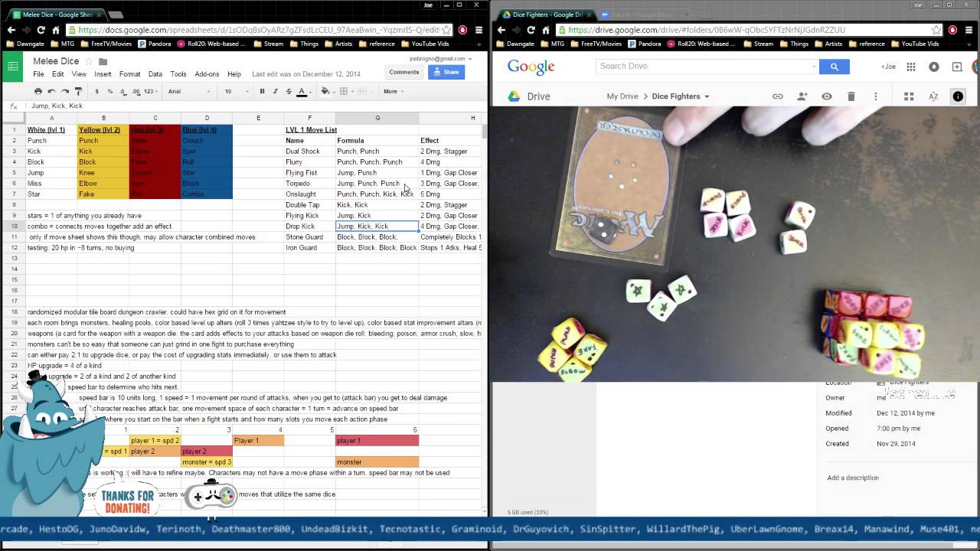The image size is (980, 551).
Task: Star the Melee Dice spreadsheet
Action: pos(90,61)
